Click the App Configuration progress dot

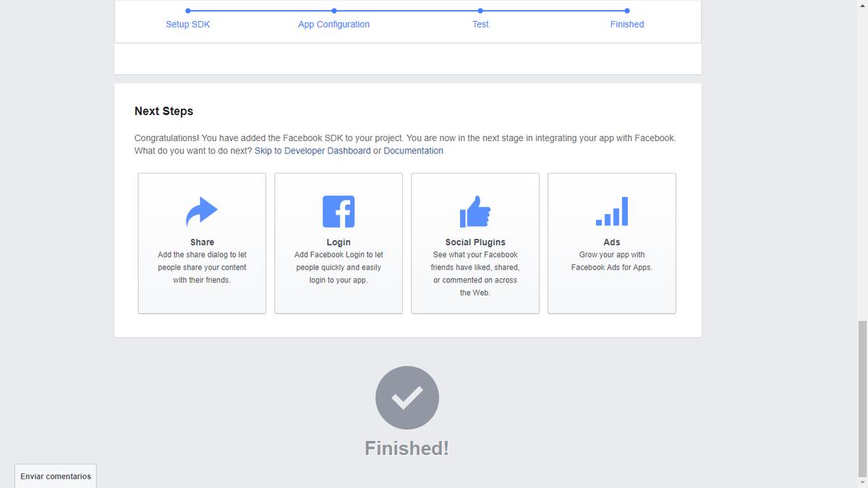tap(333, 11)
